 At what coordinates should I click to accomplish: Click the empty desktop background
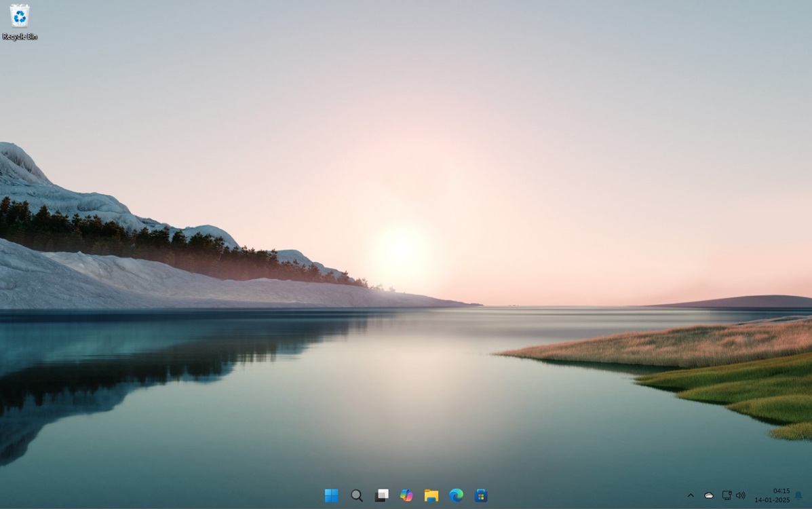click(x=407, y=204)
